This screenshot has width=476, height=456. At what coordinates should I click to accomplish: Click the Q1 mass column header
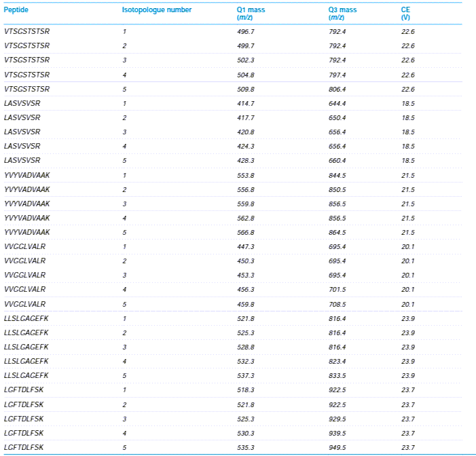246,10
